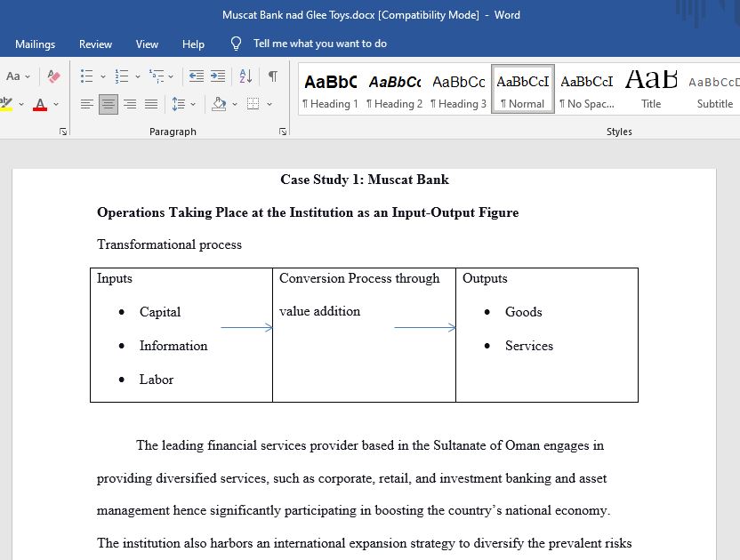Expand the bullet library dropdown
This screenshot has width=740, height=560.
pos(102,76)
